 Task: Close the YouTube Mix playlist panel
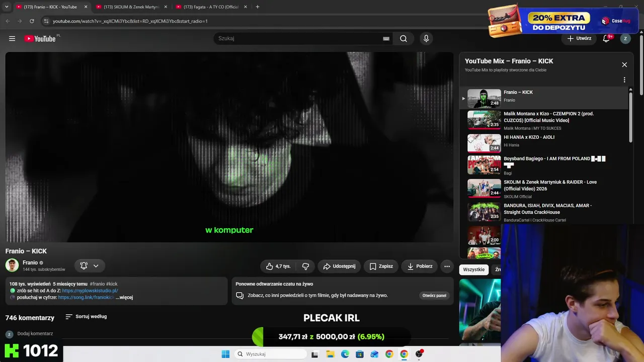tap(624, 65)
